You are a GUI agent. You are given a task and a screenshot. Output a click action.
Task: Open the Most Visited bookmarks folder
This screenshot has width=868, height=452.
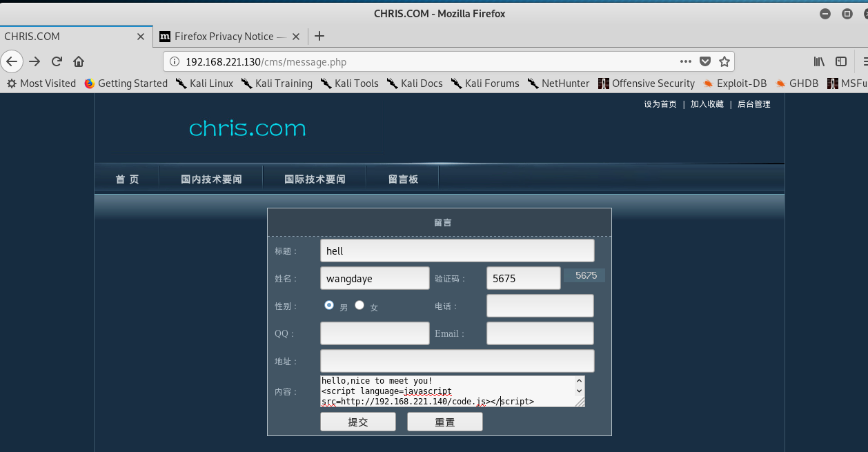41,83
